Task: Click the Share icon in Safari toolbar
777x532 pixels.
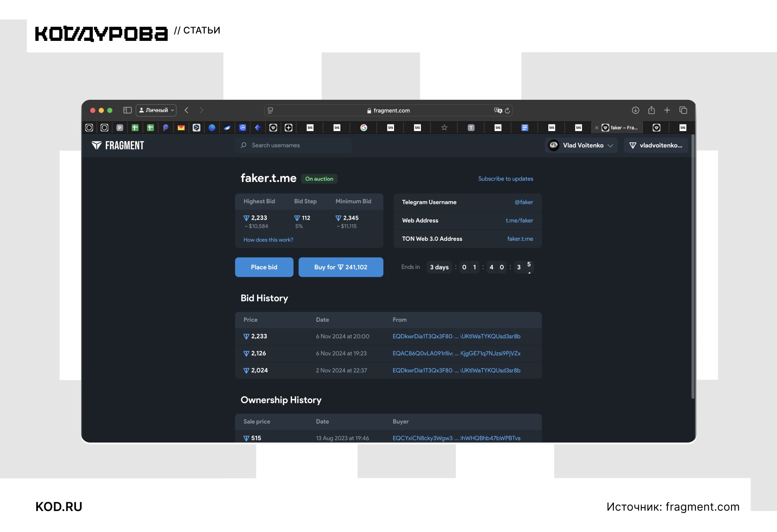Action: point(651,110)
